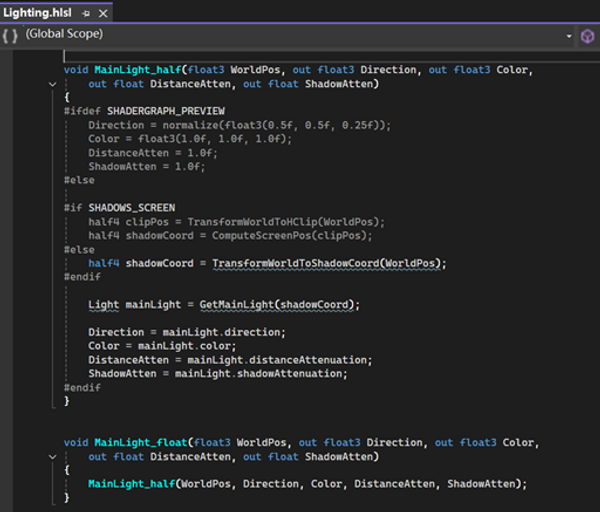Viewport: 600px width, 512px height.
Task: Click the GetMainLight underlined function call
Action: click(x=237, y=305)
